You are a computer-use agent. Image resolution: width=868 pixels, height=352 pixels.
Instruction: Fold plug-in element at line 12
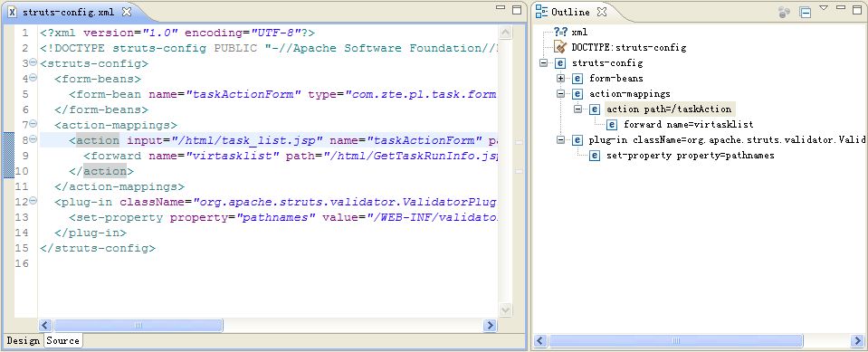click(33, 200)
